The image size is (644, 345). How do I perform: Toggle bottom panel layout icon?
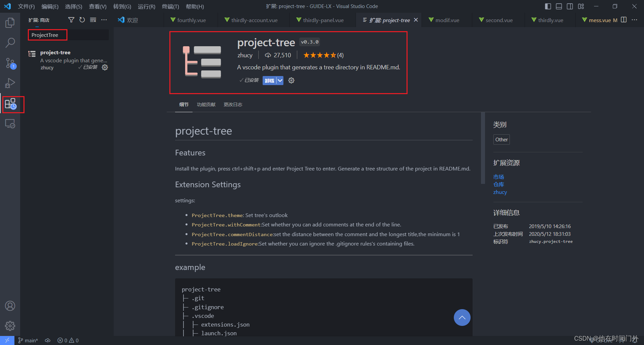[x=559, y=6]
